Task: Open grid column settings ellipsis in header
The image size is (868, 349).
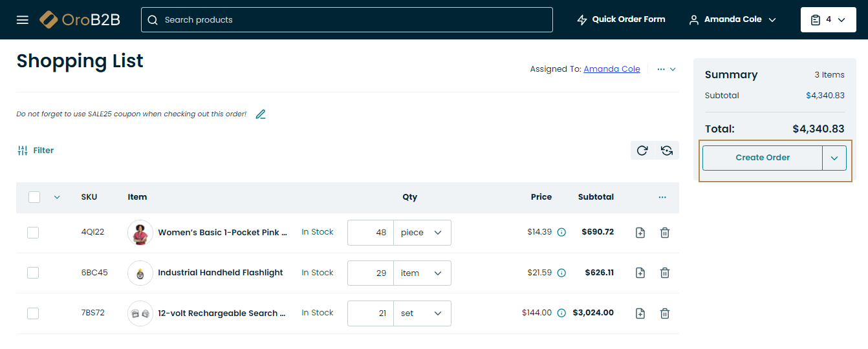Action: [662, 197]
